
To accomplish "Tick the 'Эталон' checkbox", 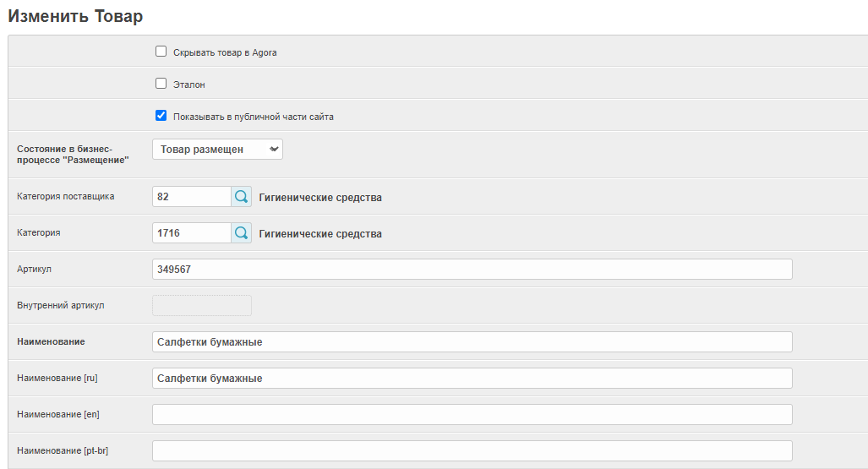I will point(161,84).
